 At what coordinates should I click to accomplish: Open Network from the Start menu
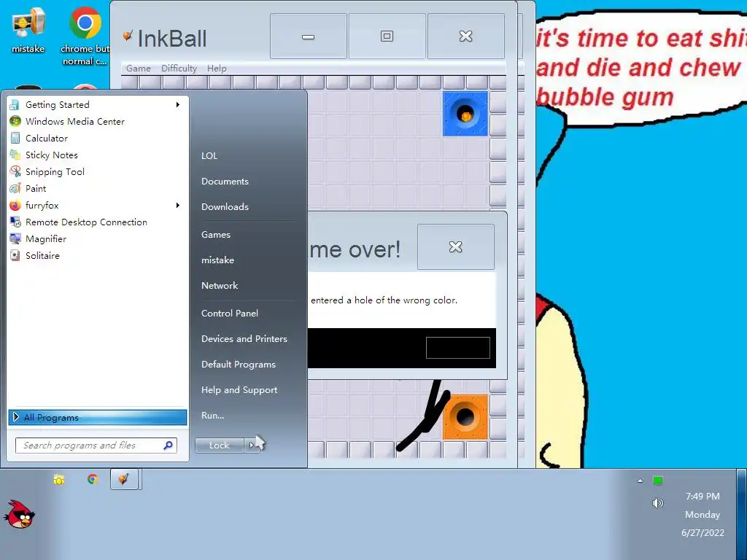(x=220, y=285)
